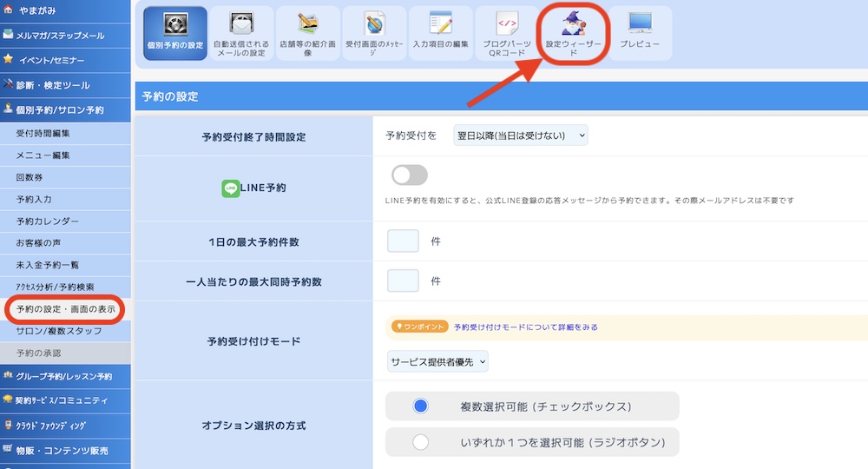Enable the LINE予約 toggle switch
This screenshot has height=469, width=868.
click(410, 175)
